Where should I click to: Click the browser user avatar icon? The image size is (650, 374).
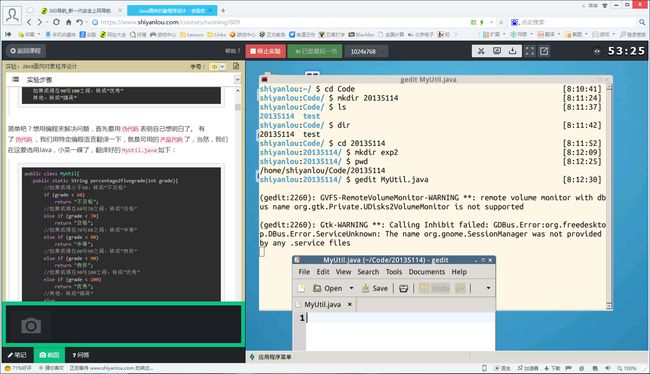tap(12, 15)
